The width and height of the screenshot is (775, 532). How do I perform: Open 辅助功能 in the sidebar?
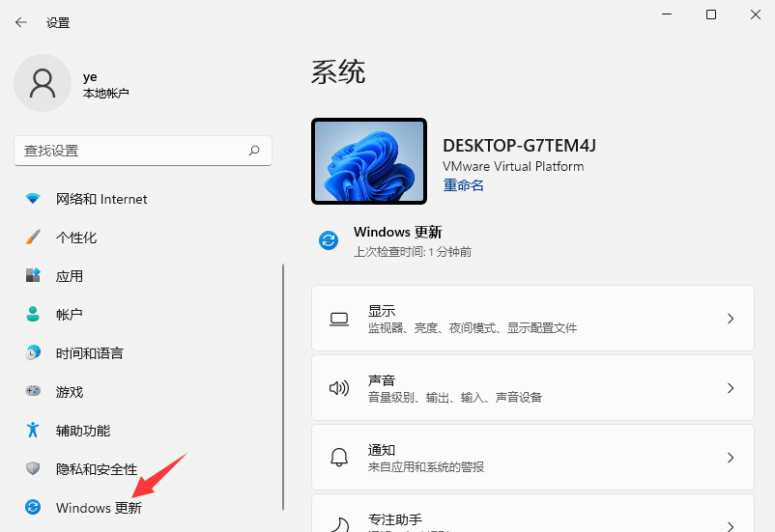pyautogui.click(x=82, y=431)
